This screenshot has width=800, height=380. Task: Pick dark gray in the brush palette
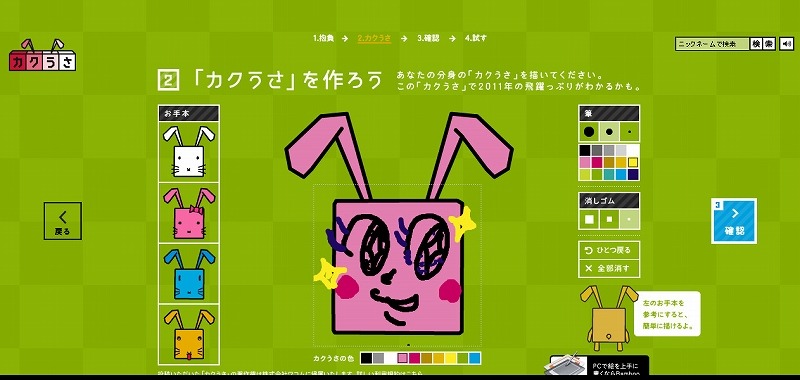597,150
